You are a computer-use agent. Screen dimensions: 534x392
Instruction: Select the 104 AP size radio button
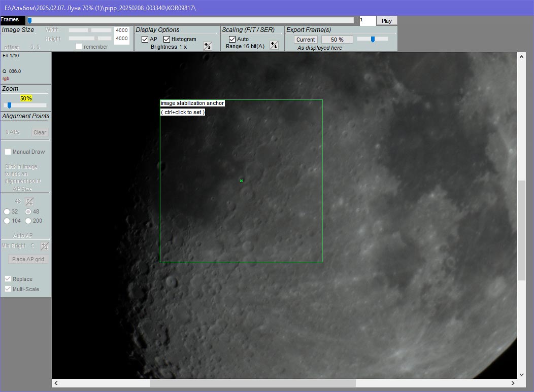point(7,221)
